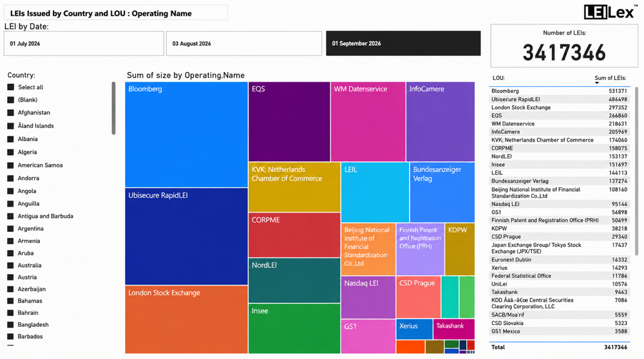
Task: Click the Bloomberg row in LOU table
Action: tap(560, 91)
